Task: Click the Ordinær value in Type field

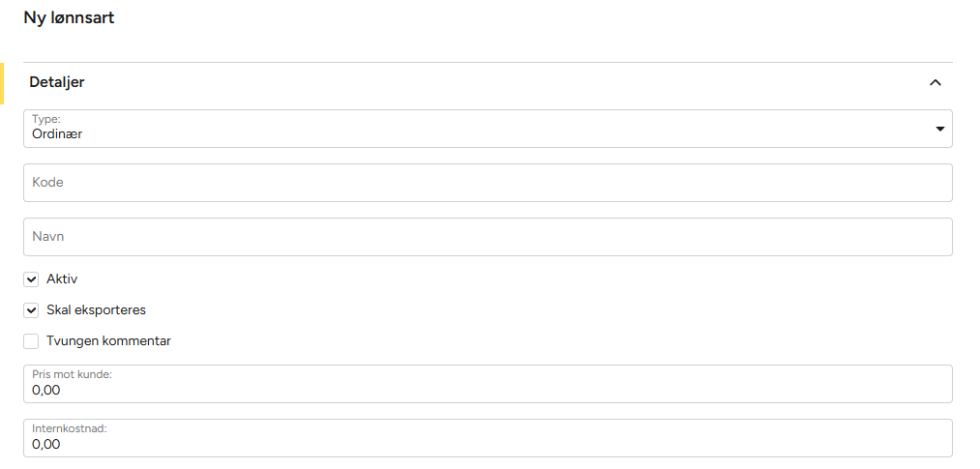Action: [x=57, y=134]
